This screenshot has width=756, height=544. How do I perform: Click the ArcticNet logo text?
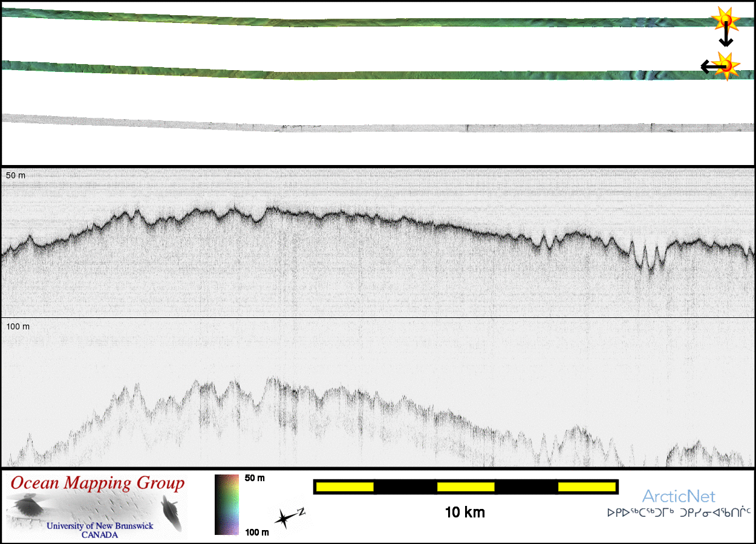[679, 497]
